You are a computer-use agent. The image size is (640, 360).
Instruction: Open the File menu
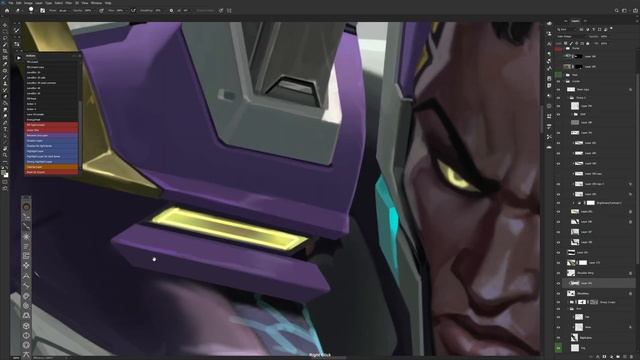(x=11, y=3)
